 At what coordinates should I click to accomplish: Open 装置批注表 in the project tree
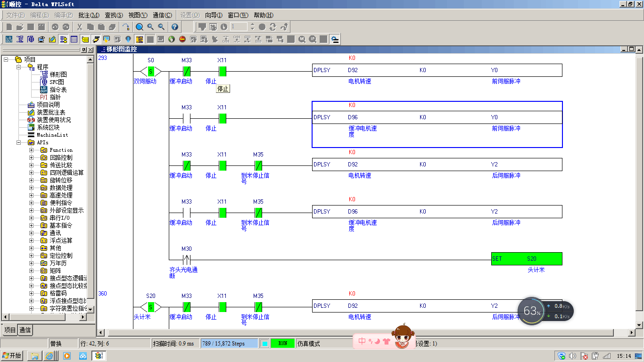pos(51,112)
